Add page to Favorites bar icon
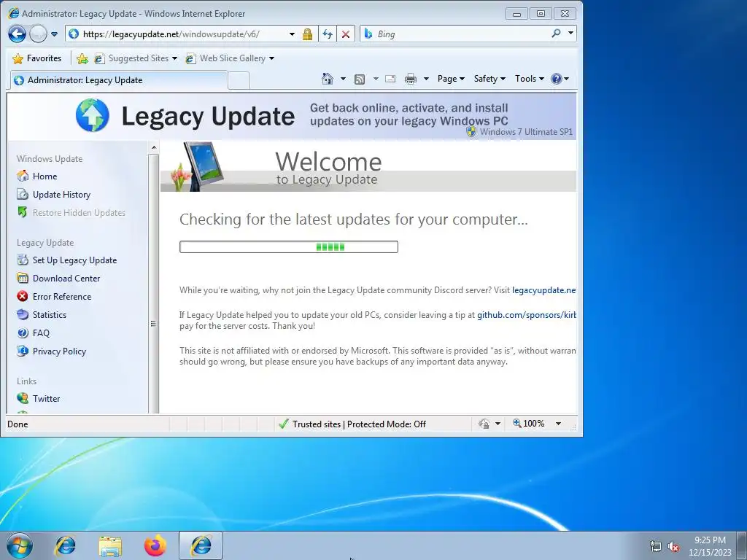This screenshot has width=747, height=560. coord(82,58)
